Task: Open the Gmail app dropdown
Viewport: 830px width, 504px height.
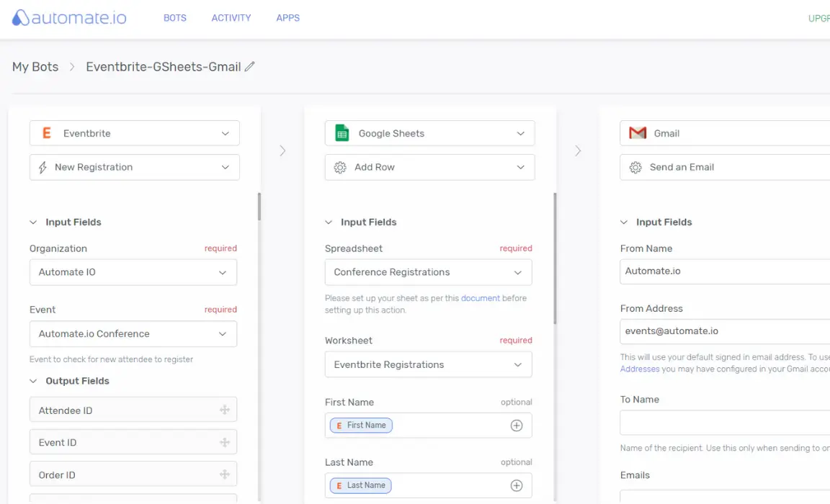Action: coord(725,133)
